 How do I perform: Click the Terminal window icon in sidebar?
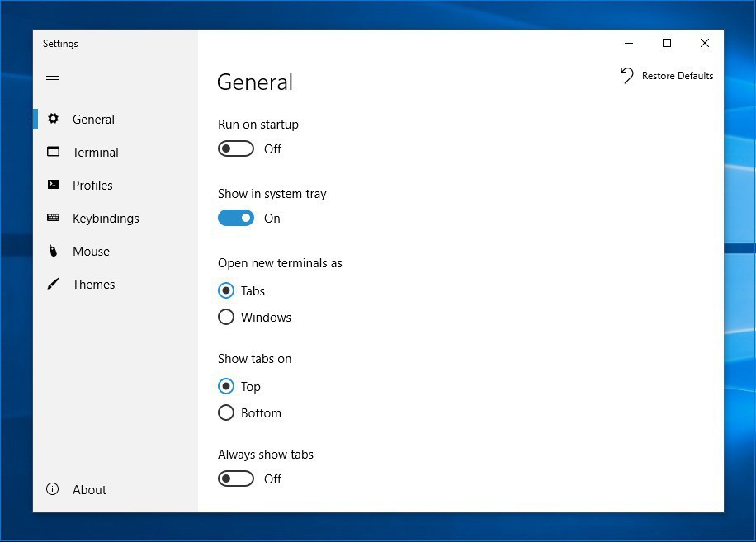(x=53, y=152)
